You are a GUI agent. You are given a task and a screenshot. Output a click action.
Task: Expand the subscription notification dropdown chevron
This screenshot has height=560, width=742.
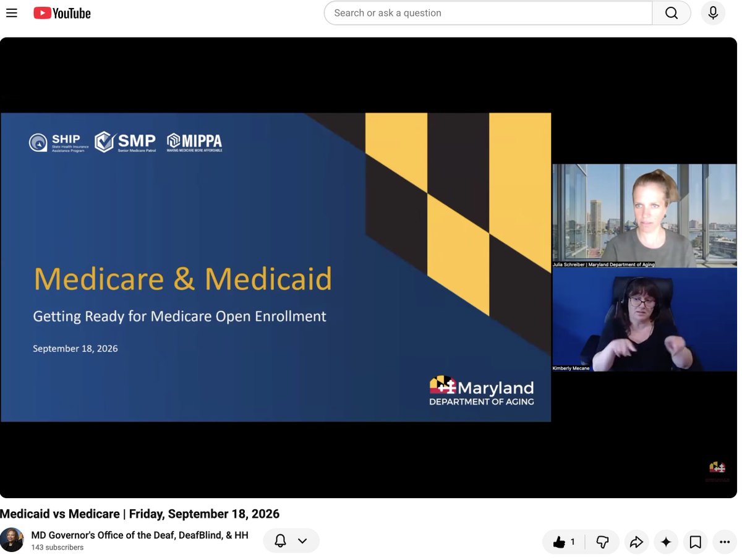tap(302, 541)
